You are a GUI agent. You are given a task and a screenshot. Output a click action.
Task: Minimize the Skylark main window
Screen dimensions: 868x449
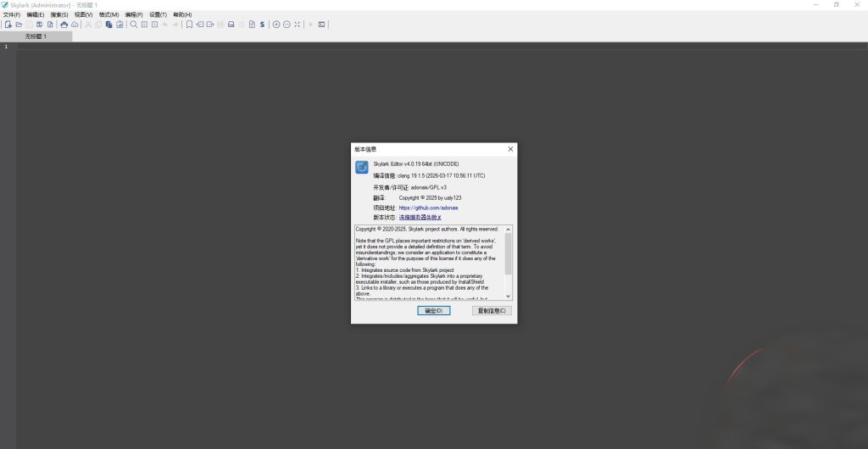(x=816, y=4)
